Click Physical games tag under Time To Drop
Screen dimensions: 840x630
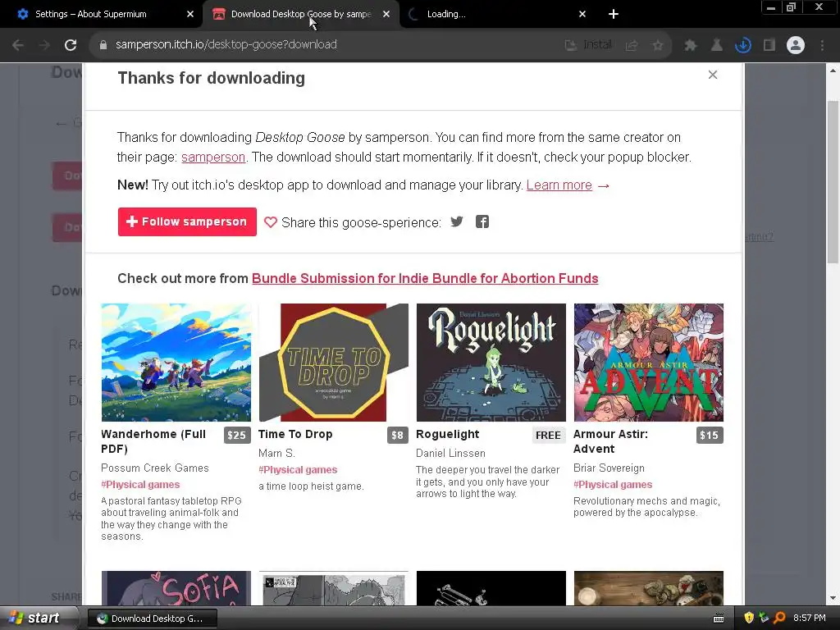click(x=298, y=470)
